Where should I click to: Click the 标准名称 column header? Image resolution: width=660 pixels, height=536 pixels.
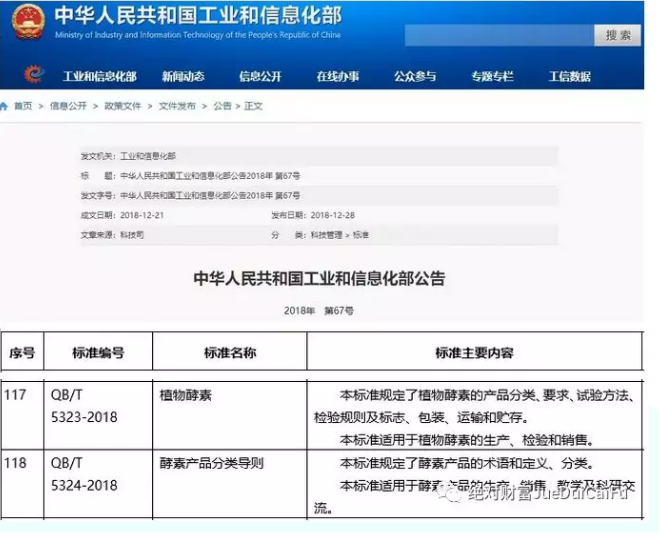pyautogui.click(x=230, y=353)
